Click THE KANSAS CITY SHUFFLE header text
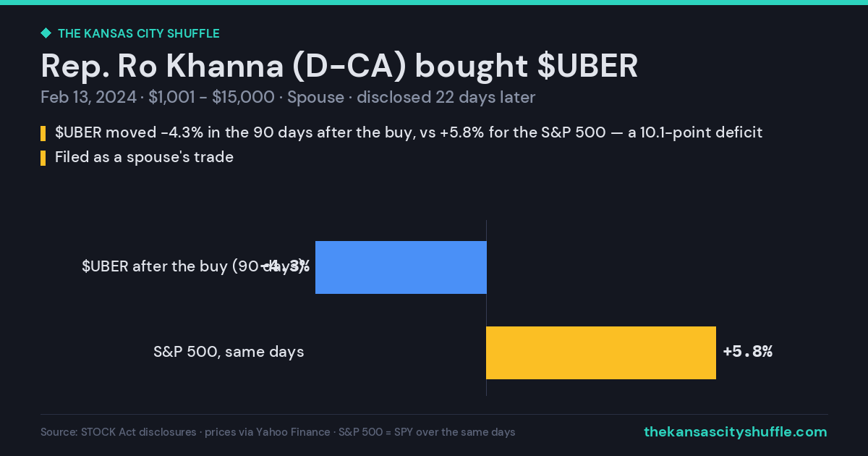Viewport: 868px width, 456px height. pyautogui.click(x=138, y=33)
